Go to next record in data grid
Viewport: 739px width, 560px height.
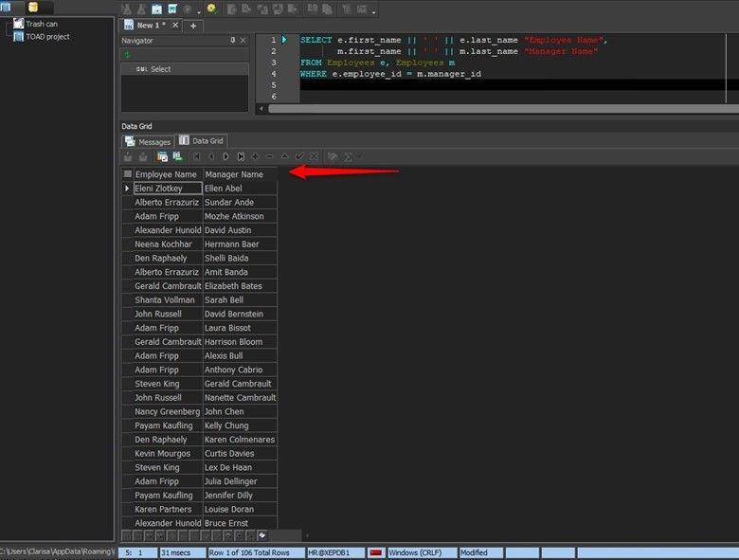[x=225, y=156]
